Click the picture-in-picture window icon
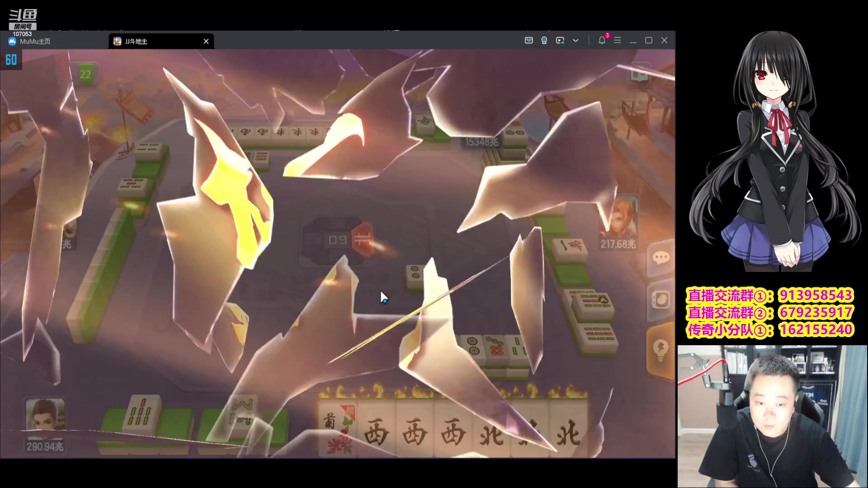The width and height of the screenshot is (868, 488). pyautogui.click(x=560, y=41)
